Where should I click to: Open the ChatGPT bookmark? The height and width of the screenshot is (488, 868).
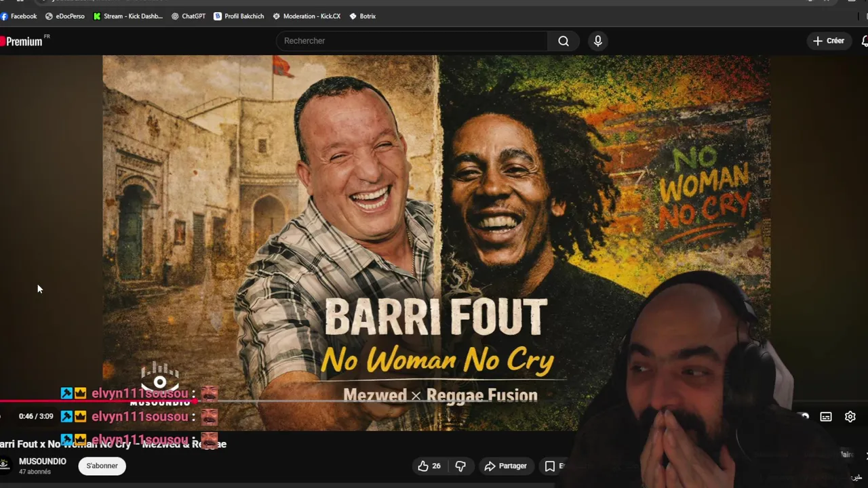(x=189, y=16)
